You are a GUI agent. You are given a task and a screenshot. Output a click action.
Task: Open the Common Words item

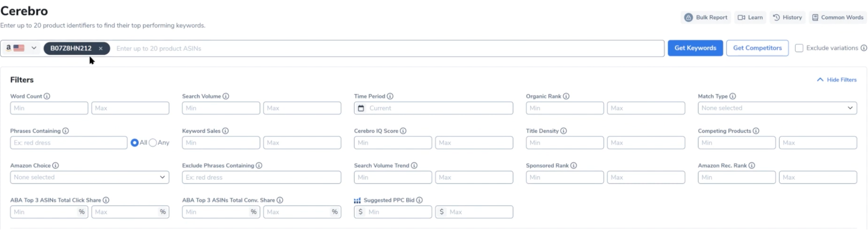click(x=838, y=17)
